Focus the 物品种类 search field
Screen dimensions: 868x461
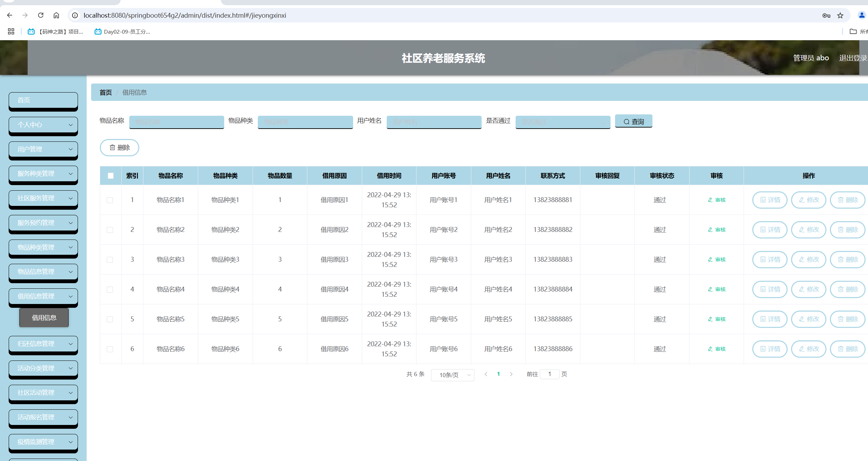[x=305, y=122]
